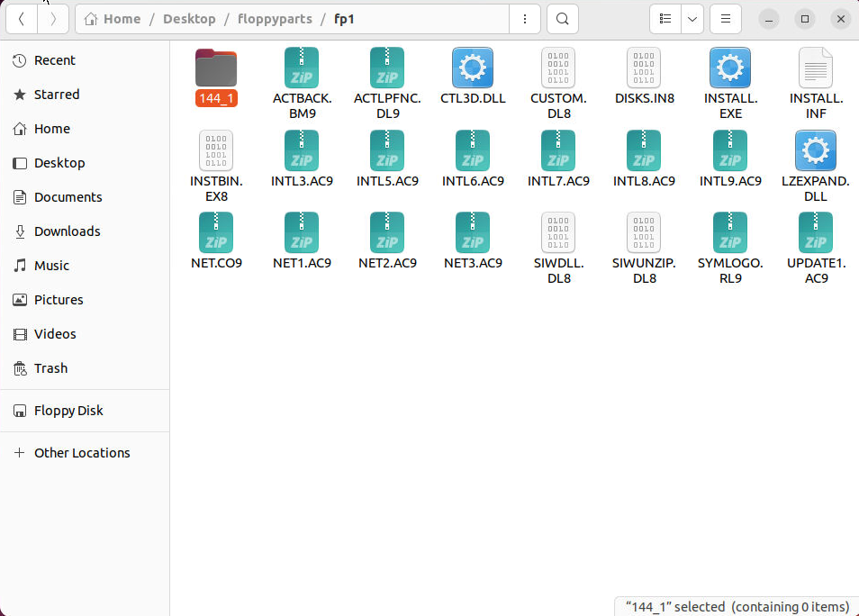The image size is (859, 616).
Task: Select the ACTBACK.BM9 zip archive icon
Action: 301,68
